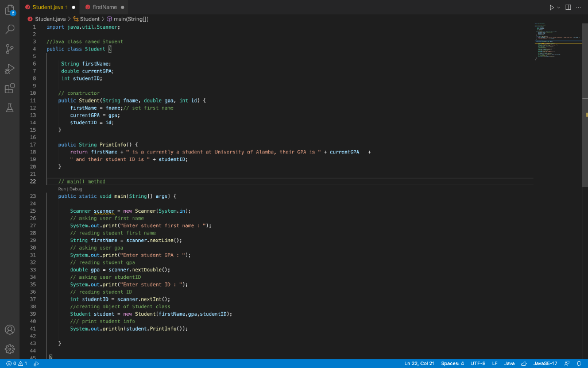Click the Accounts icon in the activity bar
Screen dimensions: 588x368
coord(9,329)
